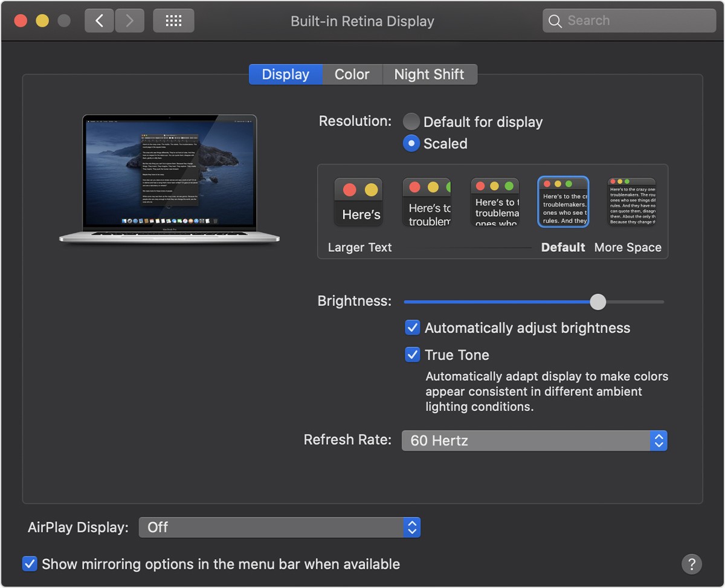
Task: Turn off True Tone
Action: click(412, 354)
